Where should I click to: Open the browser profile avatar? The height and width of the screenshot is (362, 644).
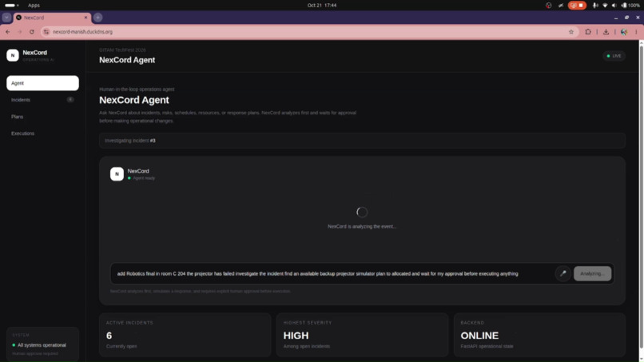[624, 32]
